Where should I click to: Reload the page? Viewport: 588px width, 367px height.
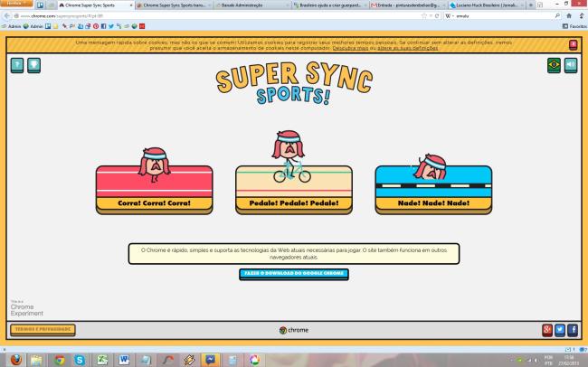tap(437, 16)
